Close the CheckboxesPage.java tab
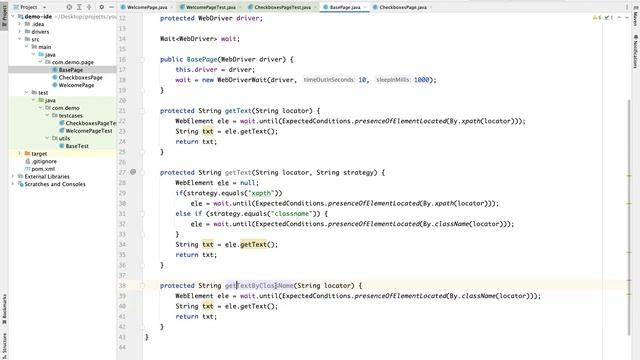 (431, 7)
